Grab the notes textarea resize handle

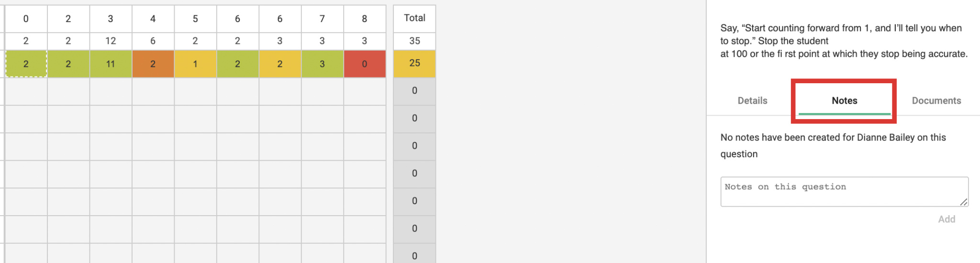[963, 202]
